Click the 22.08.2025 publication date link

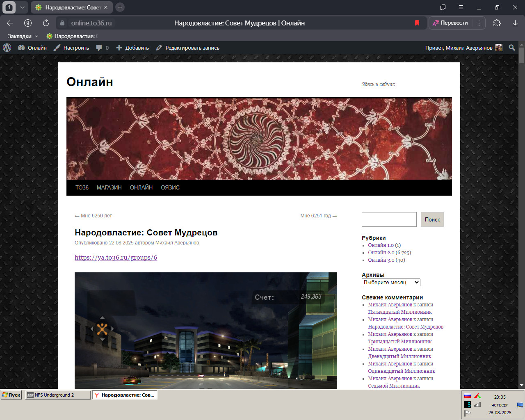(x=121, y=243)
